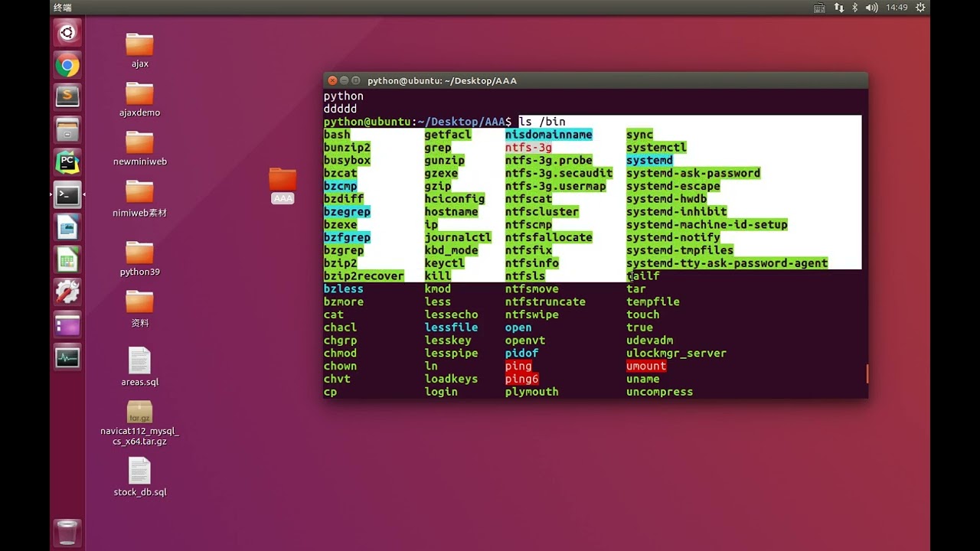The height and width of the screenshot is (551, 980).
Task: Open the network connections indicator
Action: click(x=839, y=8)
